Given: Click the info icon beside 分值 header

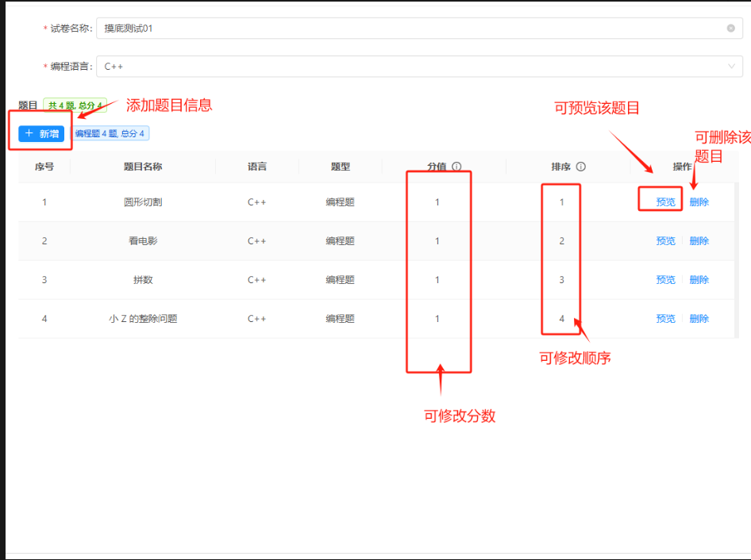Looking at the screenshot, I should [456, 167].
